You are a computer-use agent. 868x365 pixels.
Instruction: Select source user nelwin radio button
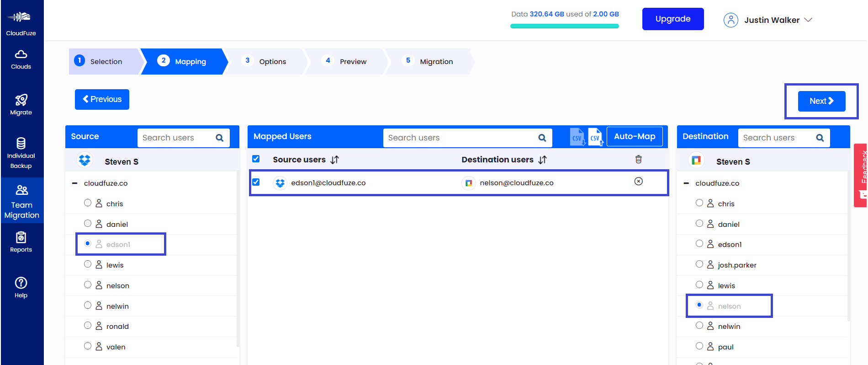tap(88, 305)
